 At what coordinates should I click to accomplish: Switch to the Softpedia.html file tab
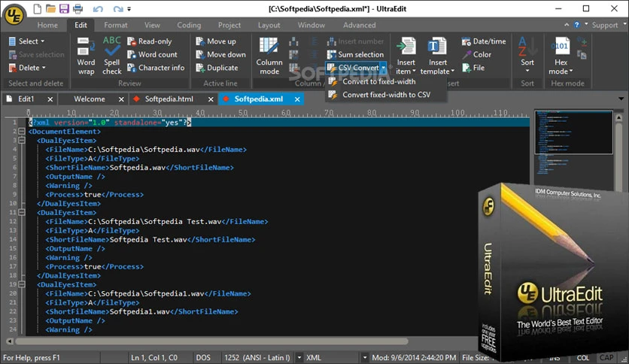(169, 99)
